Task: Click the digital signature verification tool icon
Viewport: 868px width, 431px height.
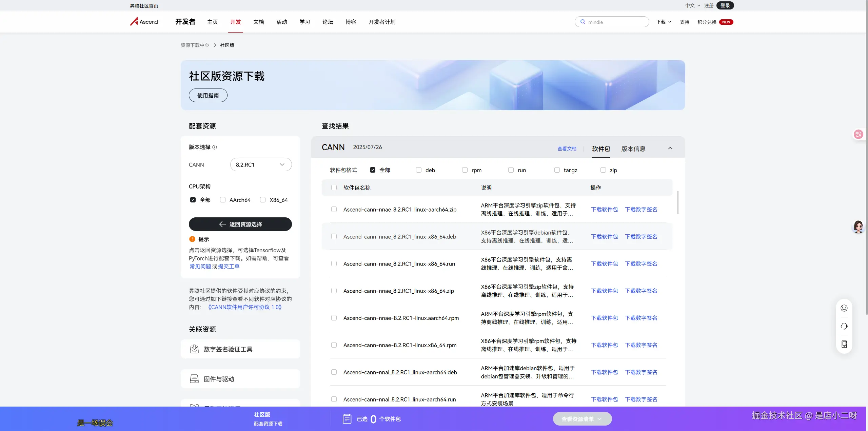Action: 194,349
